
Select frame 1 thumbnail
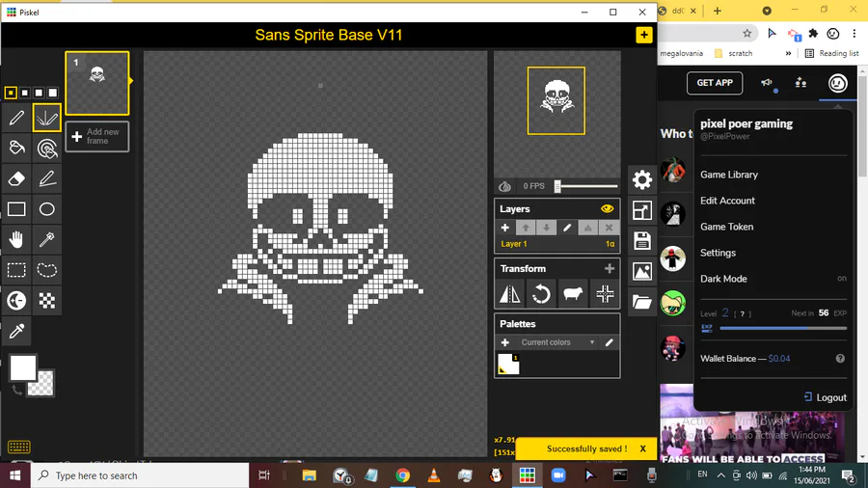(97, 83)
